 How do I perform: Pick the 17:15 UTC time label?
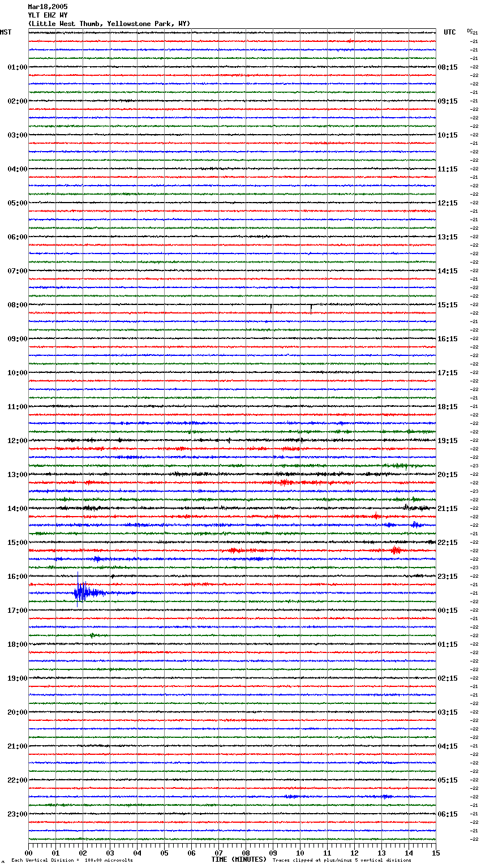coord(448,373)
